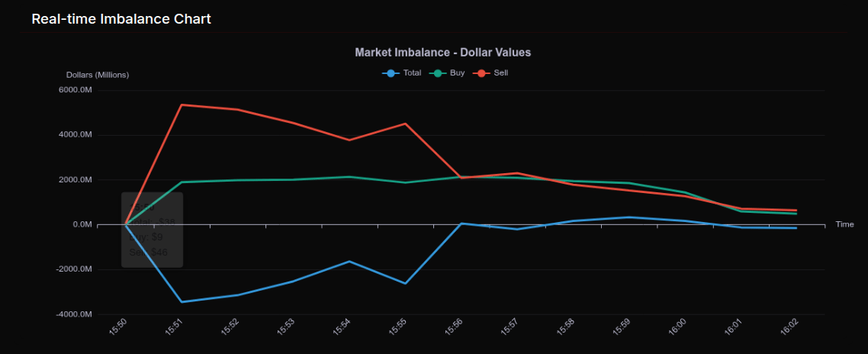Click the 15:50 data tooltip box
This screenshot has height=354, width=868.
click(x=153, y=230)
